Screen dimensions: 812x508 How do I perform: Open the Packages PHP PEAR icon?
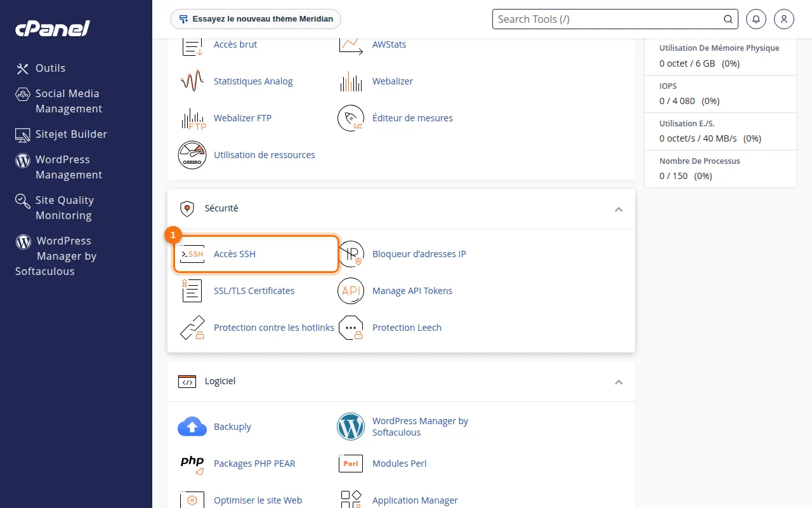[192, 464]
